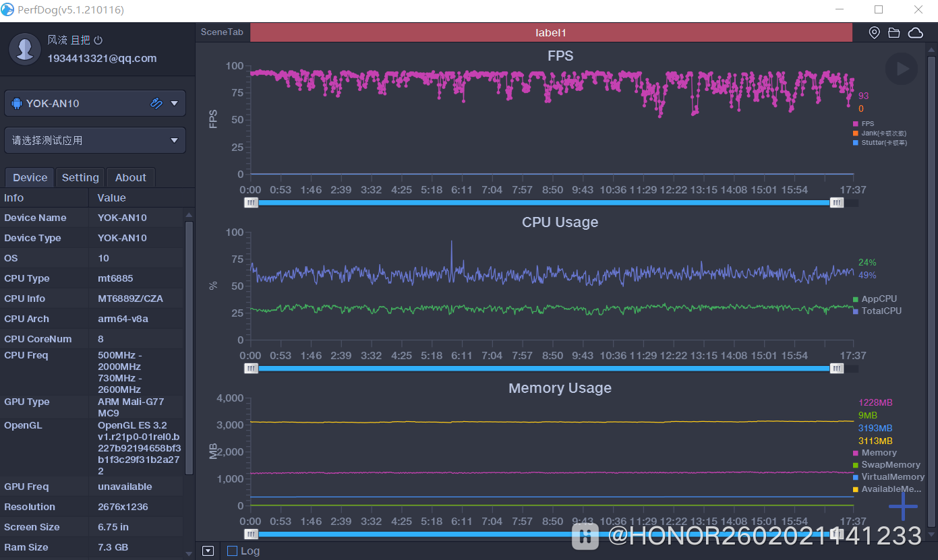The height and width of the screenshot is (560, 938).
Task: Click the cloud upload icon
Action: pyautogui.click(x=915, y=32)
